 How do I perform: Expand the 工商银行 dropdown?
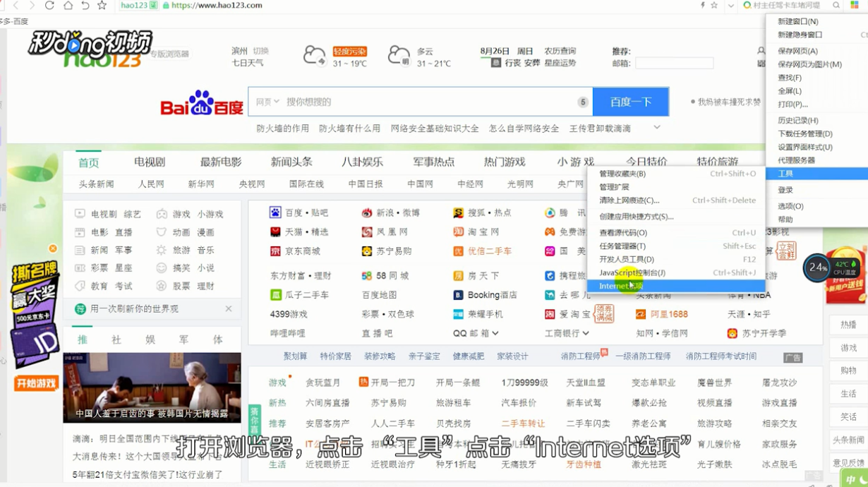click(x=586, y=333)
